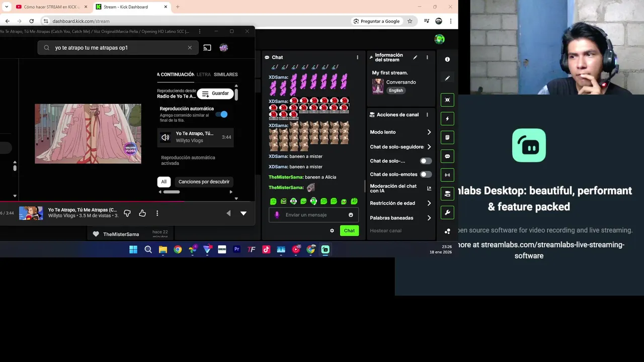This screenshot has width=644, height=362.
Task: Click the document notes icon in sidebar
Action: [x=447, y=137]
